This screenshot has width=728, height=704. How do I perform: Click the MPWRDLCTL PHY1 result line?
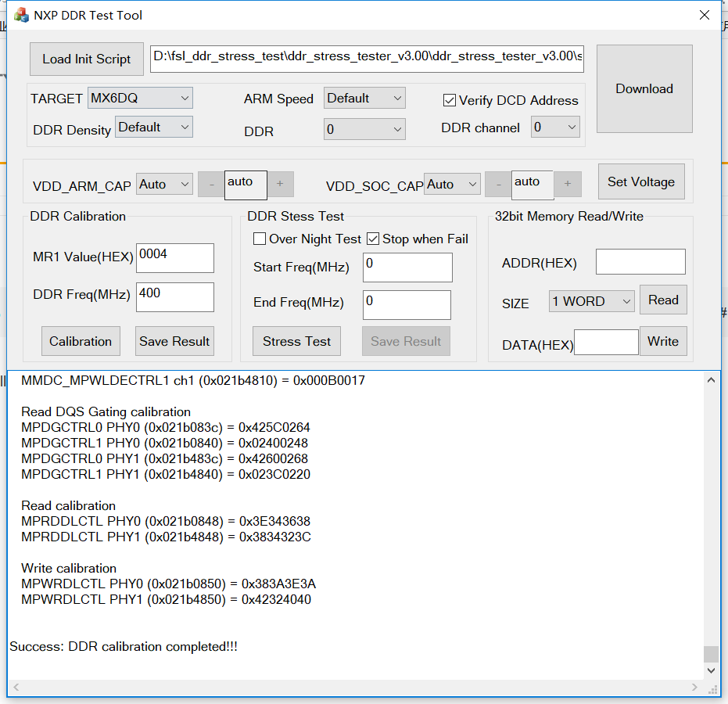(x=167, y=599)
